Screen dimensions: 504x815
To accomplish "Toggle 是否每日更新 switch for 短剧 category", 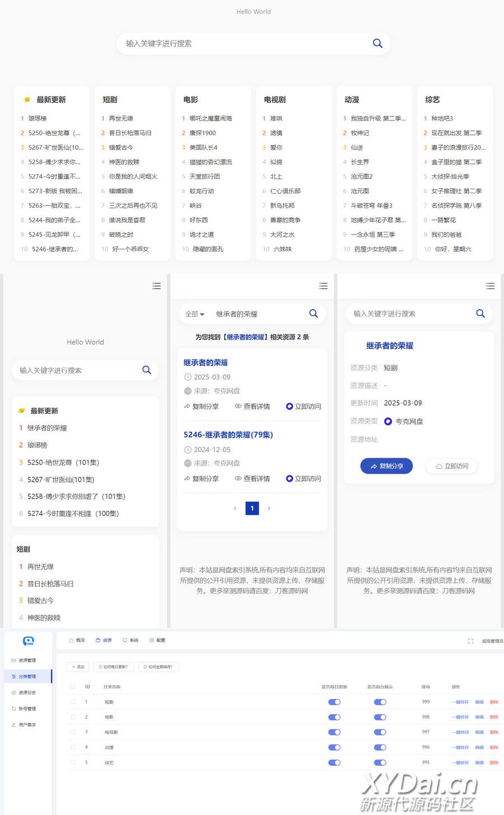I will (334, 702).
